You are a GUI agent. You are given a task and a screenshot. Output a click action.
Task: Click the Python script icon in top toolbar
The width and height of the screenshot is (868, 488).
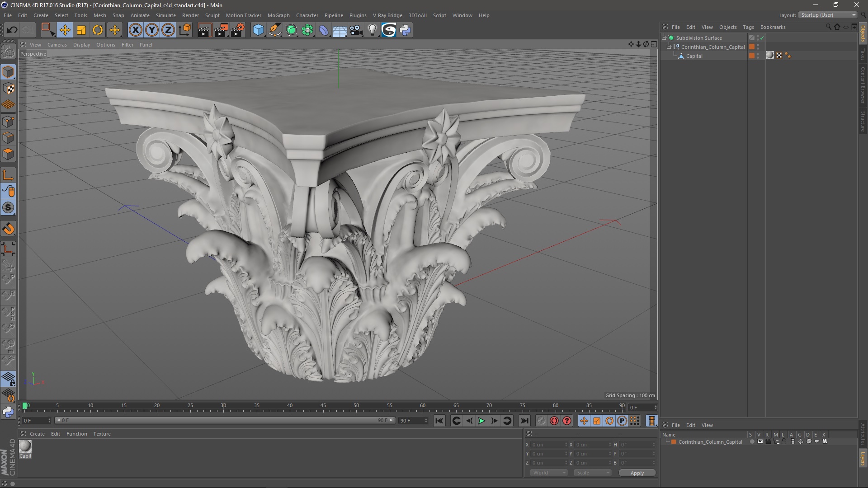(x=405, y=30)
